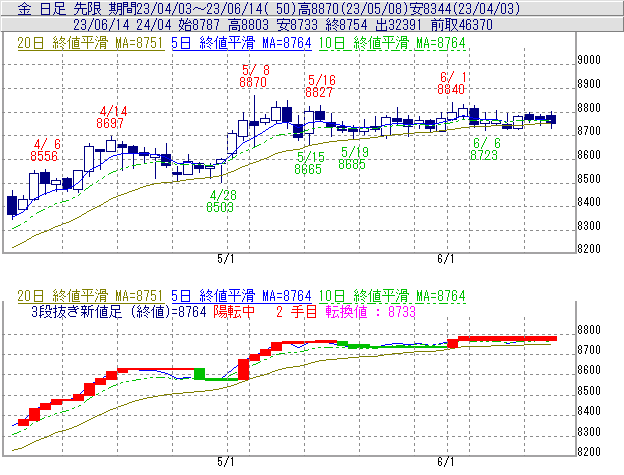The width and height of the screenshot is (624, 475).
Task: Click the 終8754 closing price in header
Action: [x=347, y=25]
